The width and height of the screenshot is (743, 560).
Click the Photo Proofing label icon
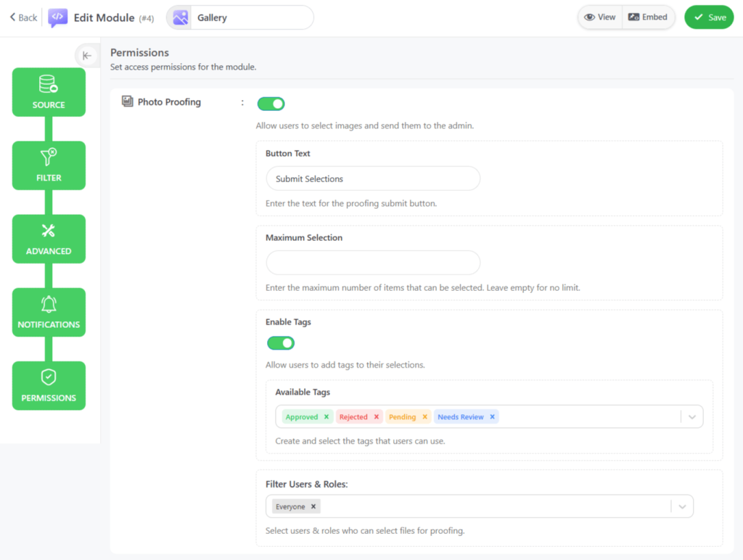pos(128,102)
